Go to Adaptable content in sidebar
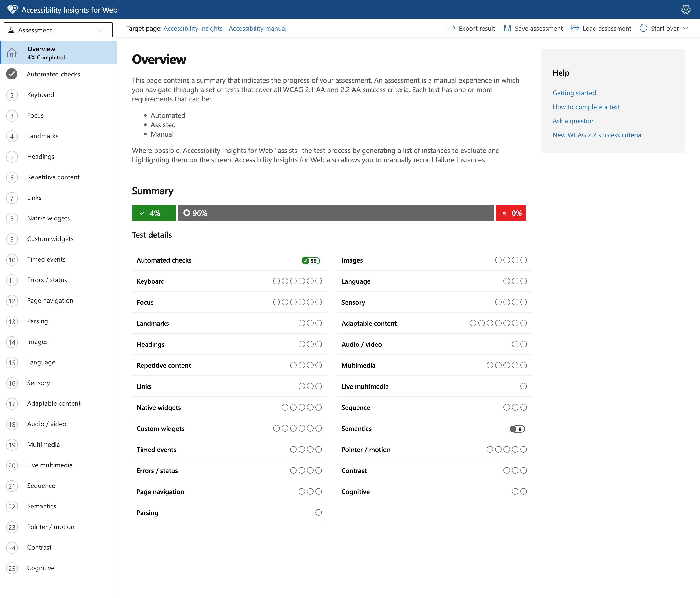 (x=58, y=403)
